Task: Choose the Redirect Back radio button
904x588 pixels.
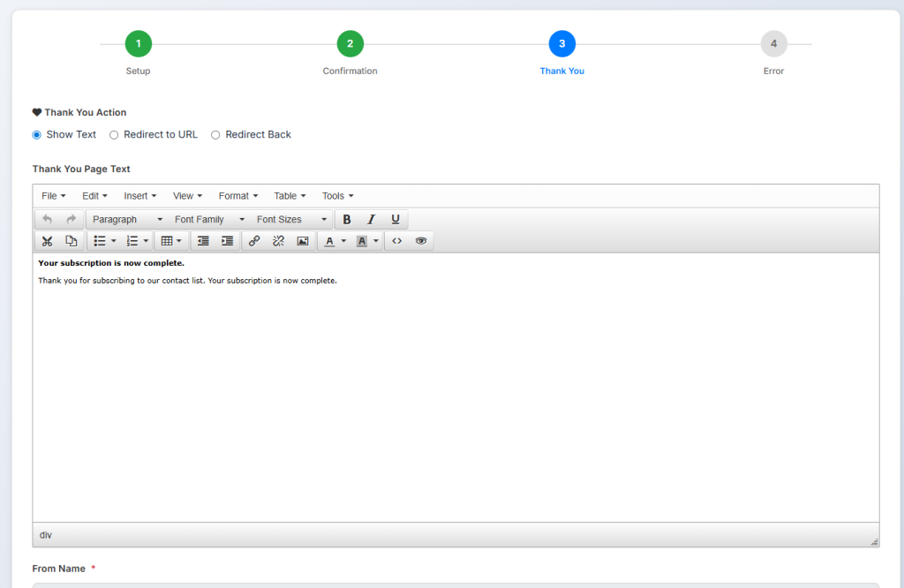Action: point(215,135)
